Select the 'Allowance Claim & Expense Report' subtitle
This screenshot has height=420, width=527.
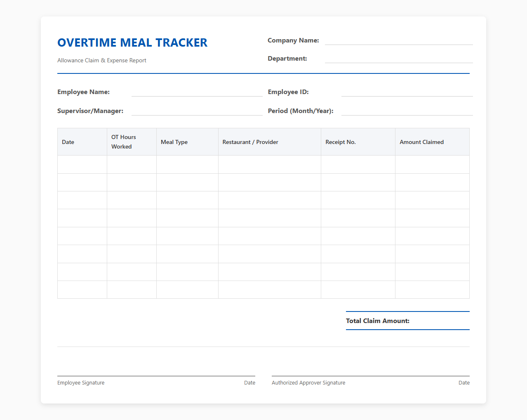(x=102, y=60)
